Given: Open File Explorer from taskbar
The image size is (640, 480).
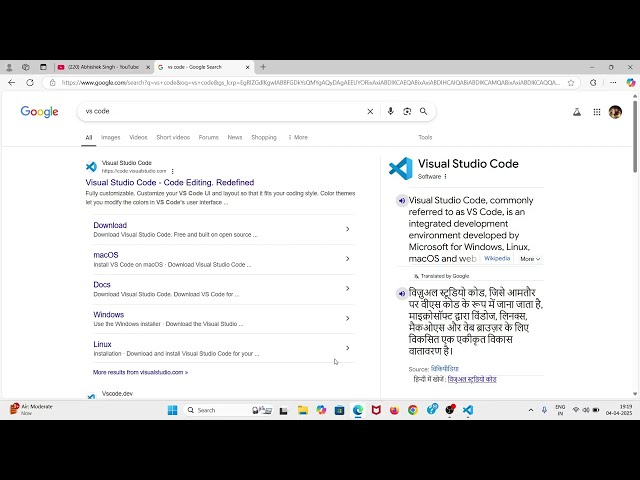Looking at the screenshot, I should click(x=302, y=410).
